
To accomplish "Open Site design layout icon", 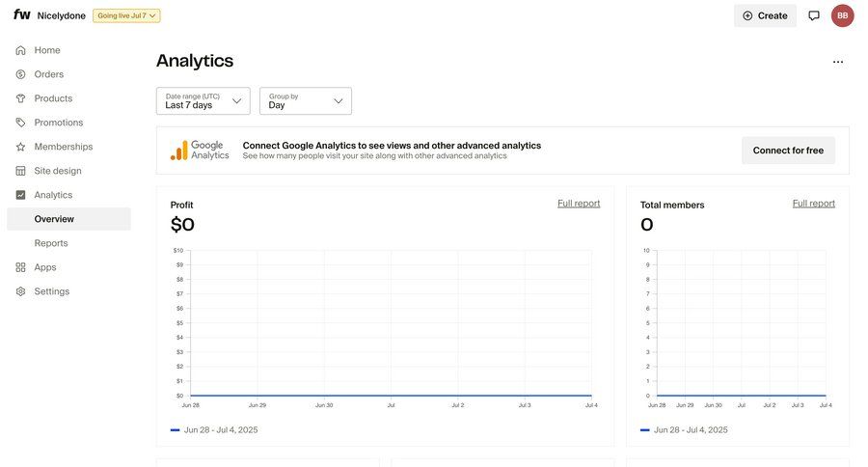I will [x=21, y=171].
